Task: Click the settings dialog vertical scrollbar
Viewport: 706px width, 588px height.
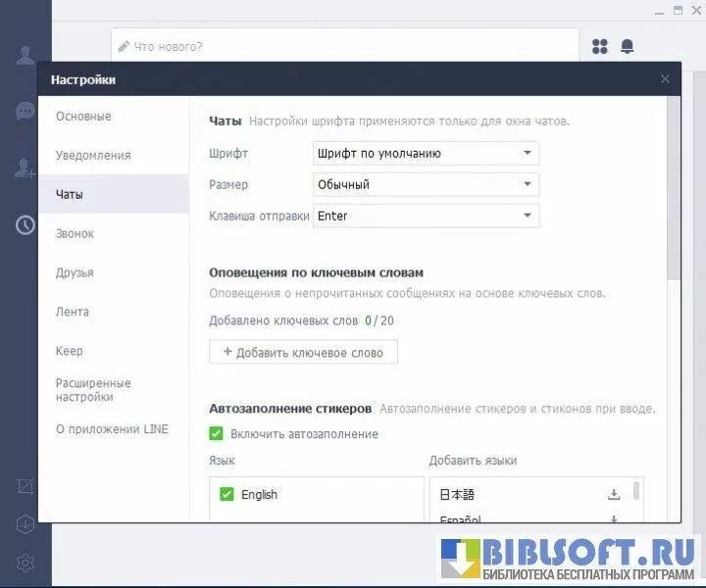Action: point(673,186)
